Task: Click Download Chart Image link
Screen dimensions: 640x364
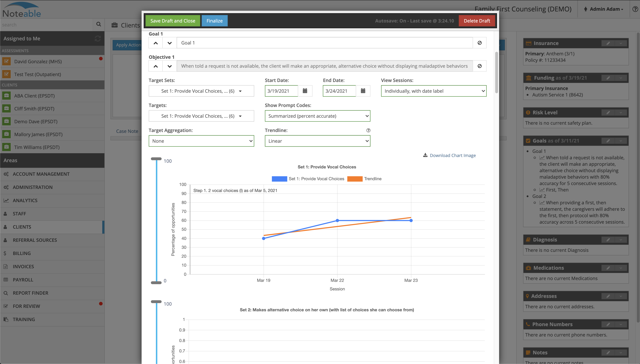Action: (452, 156)
